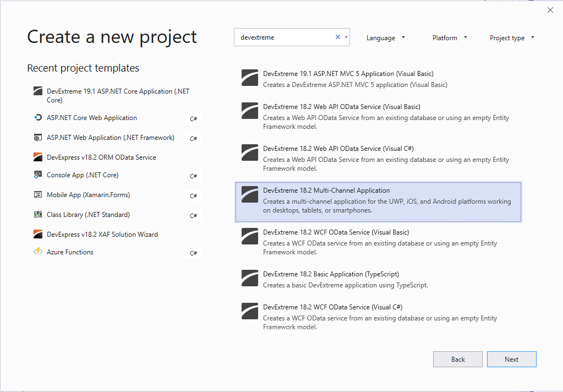This screenshot has width=563, height=392.
Task: Click the C# tag beside Azure Functions
Action: coord(194,253)
